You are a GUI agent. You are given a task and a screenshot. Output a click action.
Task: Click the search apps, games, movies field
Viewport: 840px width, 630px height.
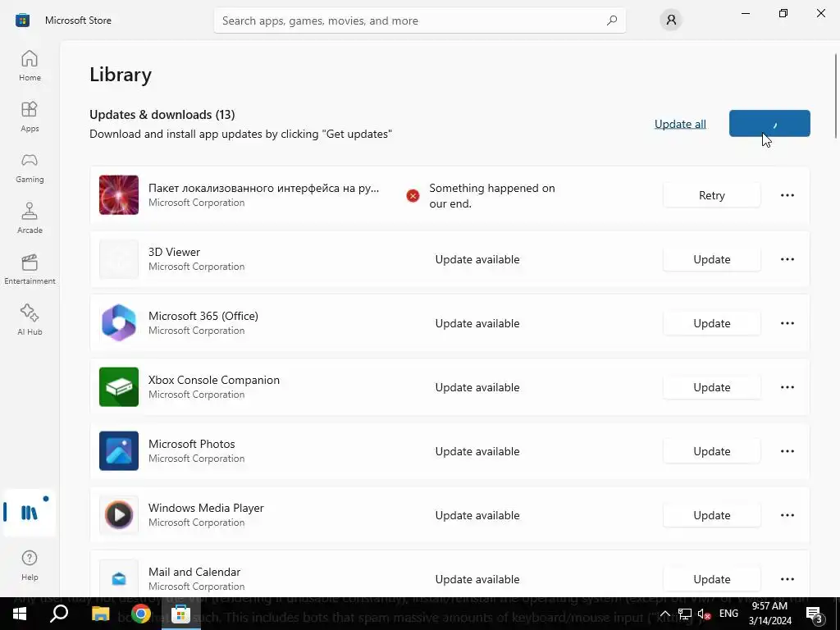pyautogui.click(x=419, y=21)
